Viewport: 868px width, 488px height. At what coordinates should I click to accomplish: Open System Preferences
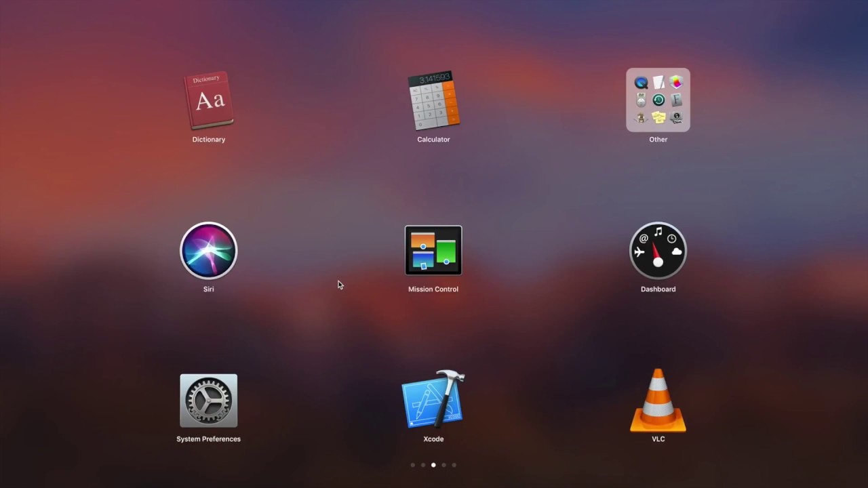coord(208,400)
